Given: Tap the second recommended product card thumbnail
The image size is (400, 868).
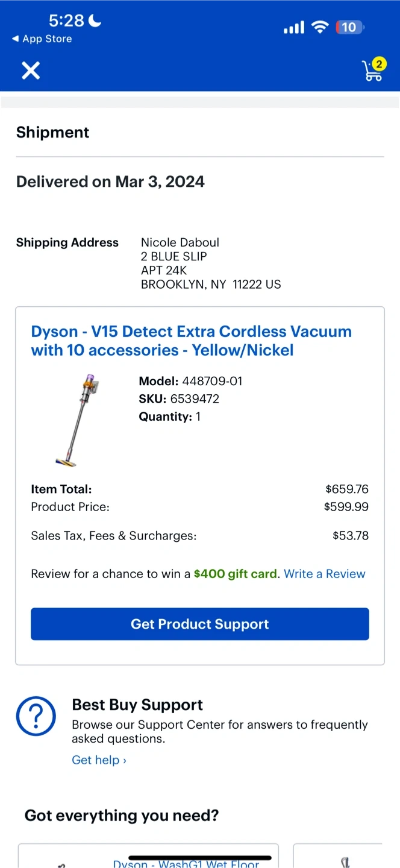Looking at the screenshot, I should tap(345, 861).
